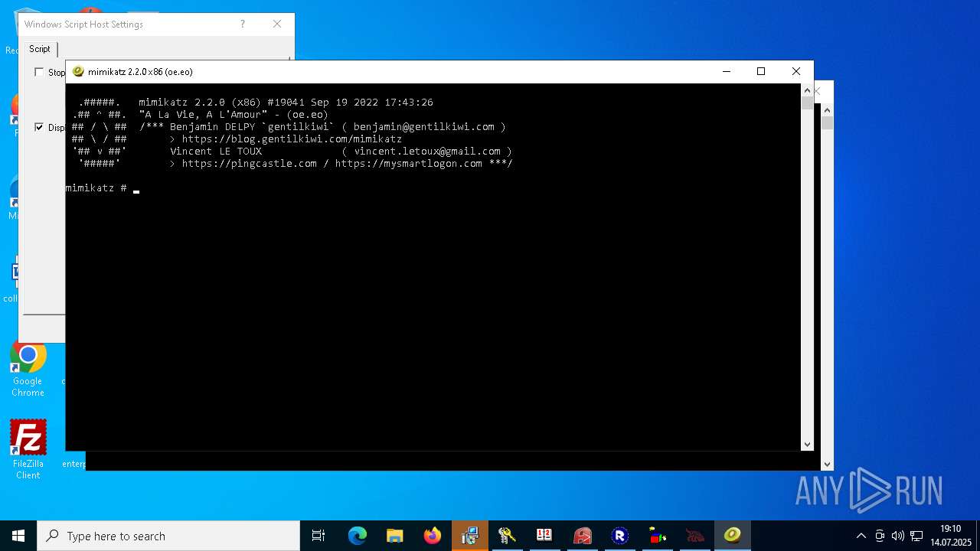980x551 pixels.
Task: Click the mimikatz console scroll up arrow
Action: click(x=807, y=90)
